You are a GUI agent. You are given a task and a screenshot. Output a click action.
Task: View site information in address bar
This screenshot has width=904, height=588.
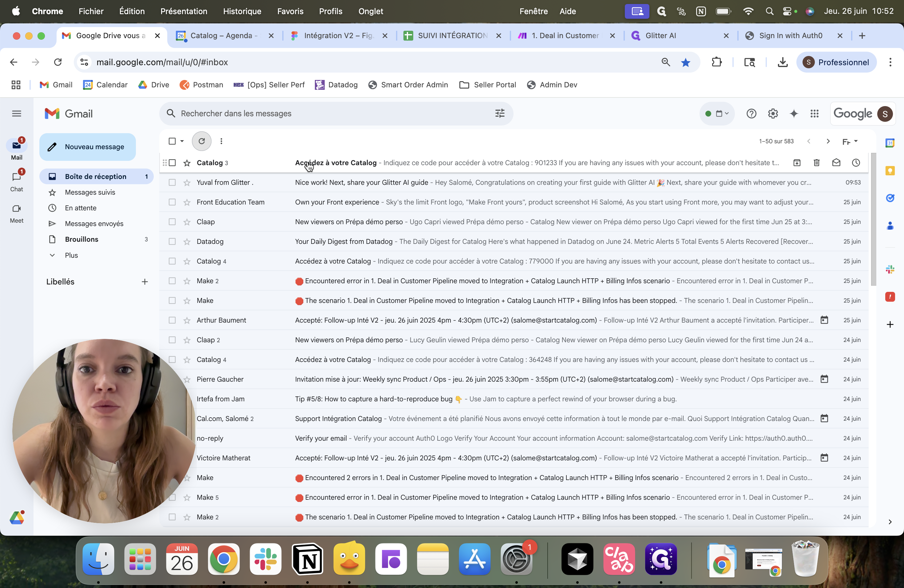point(84,62)
